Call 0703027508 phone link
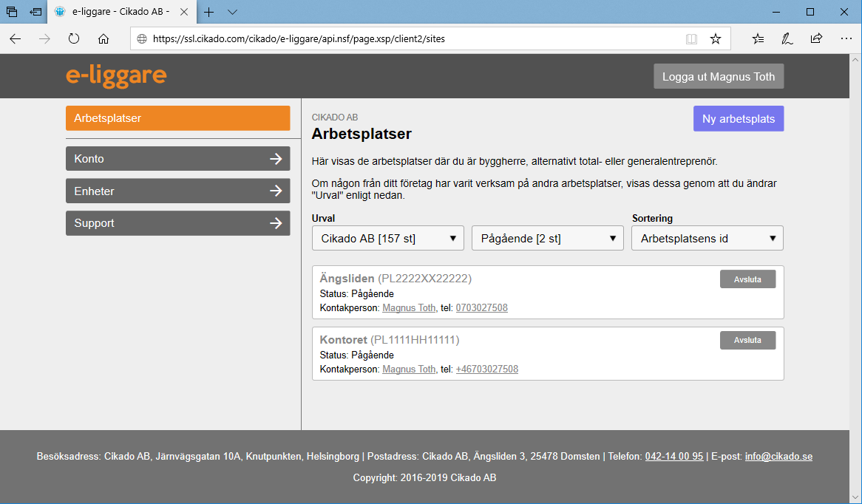This screenshot has width=862, height=504. (x=481, y=307)
